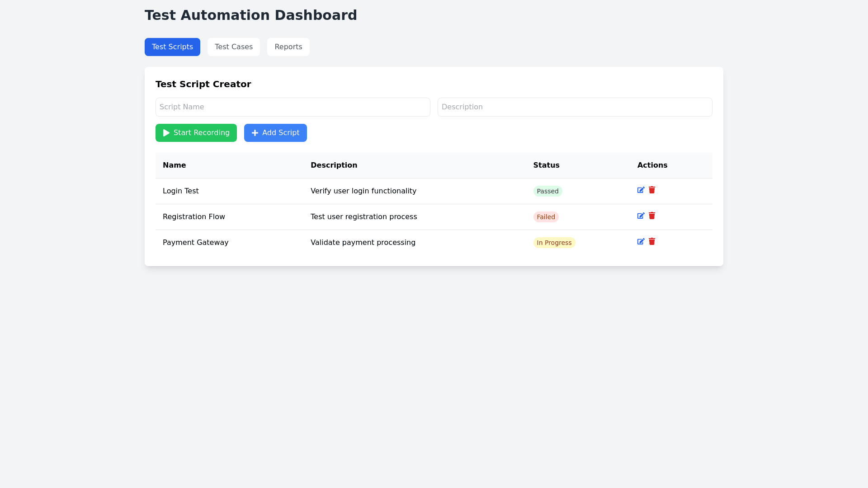Edit the Registration Flow script
The image size is (868, 488).
click(x=641, y=216)
